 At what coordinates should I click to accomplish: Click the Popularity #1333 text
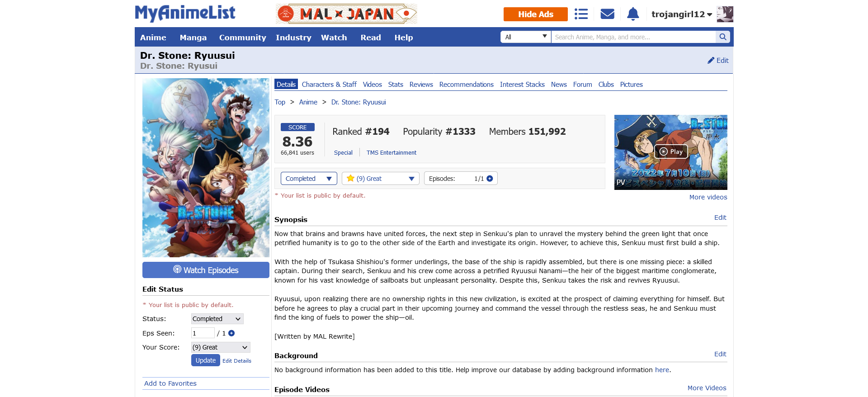[439, 132]
